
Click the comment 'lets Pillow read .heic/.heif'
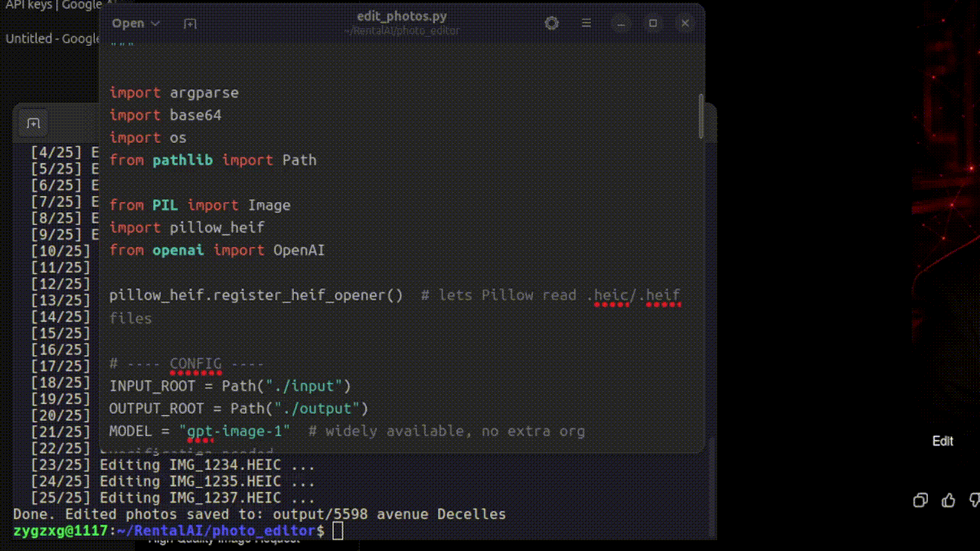[x=559, y=295]
